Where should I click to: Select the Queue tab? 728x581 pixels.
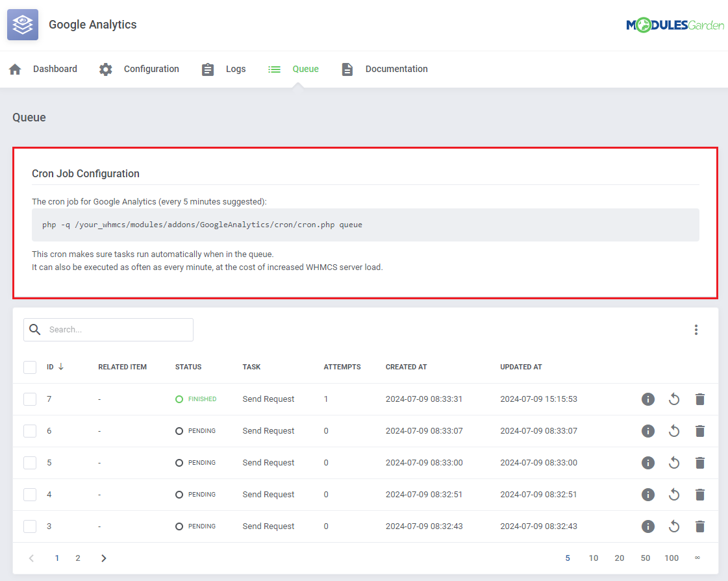tap(305, 69)
